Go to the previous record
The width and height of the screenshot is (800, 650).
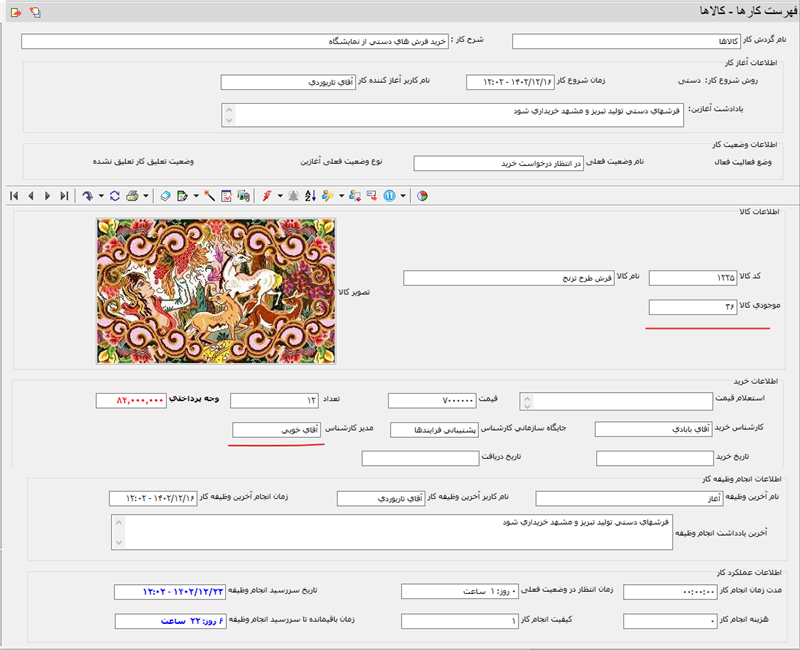31,196
